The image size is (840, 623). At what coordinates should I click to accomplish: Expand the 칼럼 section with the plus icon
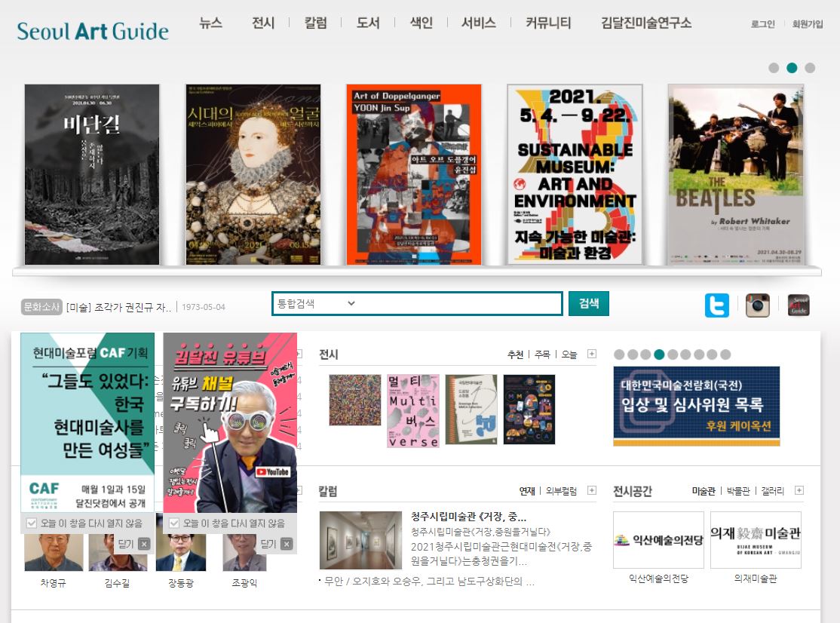tap(591, 490)
